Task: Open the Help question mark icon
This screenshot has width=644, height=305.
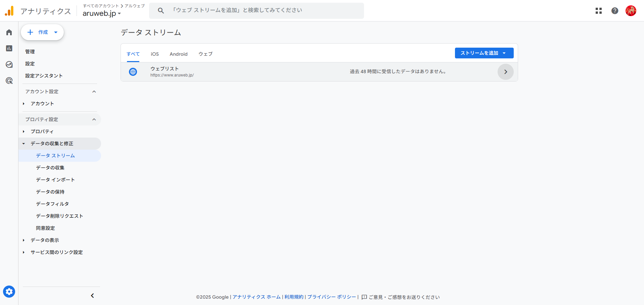Action: point(615,11)
